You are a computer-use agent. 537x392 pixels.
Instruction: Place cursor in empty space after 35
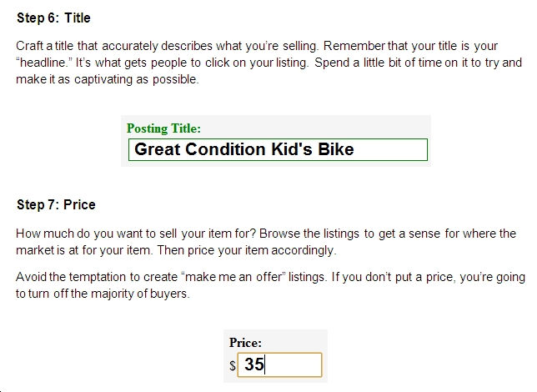294,365
